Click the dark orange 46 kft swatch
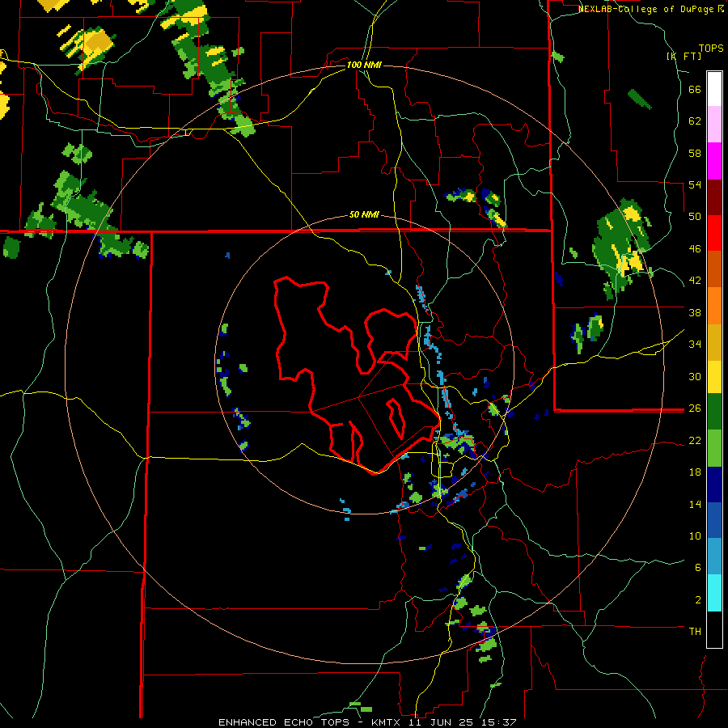The height and width of the screenshot is (728, 728). click(x=714, y=269)
